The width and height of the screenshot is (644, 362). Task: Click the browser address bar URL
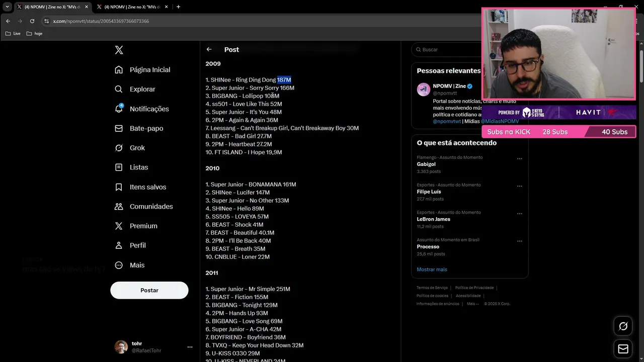(101, 21)
